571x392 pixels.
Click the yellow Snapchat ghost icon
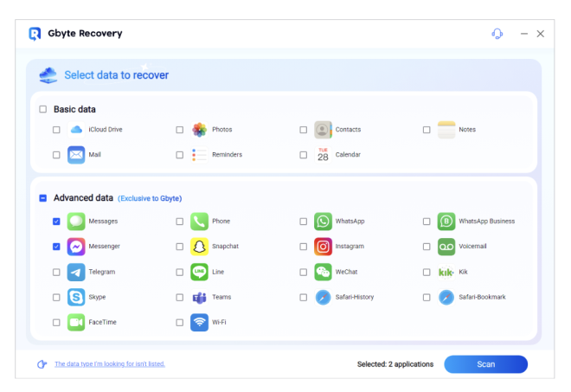200,247
